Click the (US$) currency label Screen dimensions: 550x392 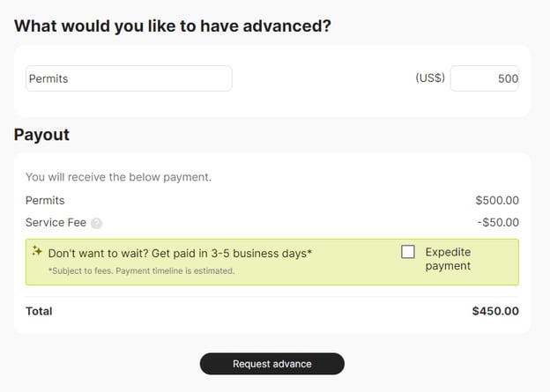[430, 78]
